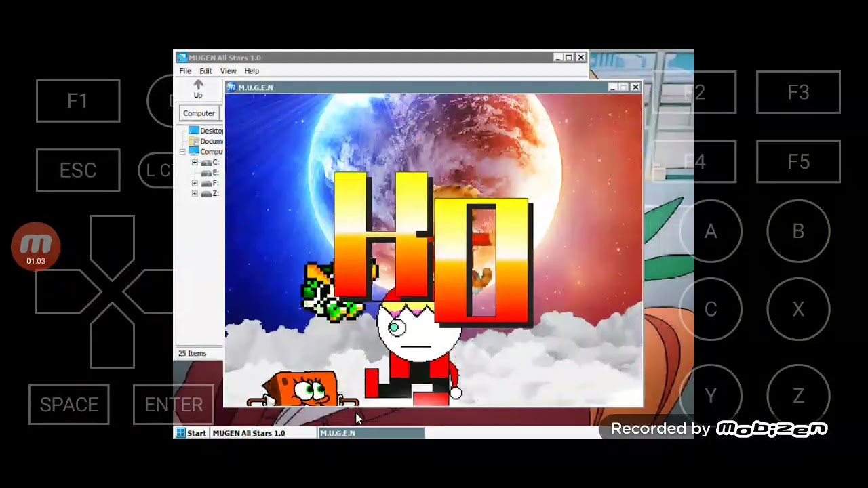The width and height of the screenshot is (868, 488).
Task: Collapse the Computer tree node
Action: [182, 152]
